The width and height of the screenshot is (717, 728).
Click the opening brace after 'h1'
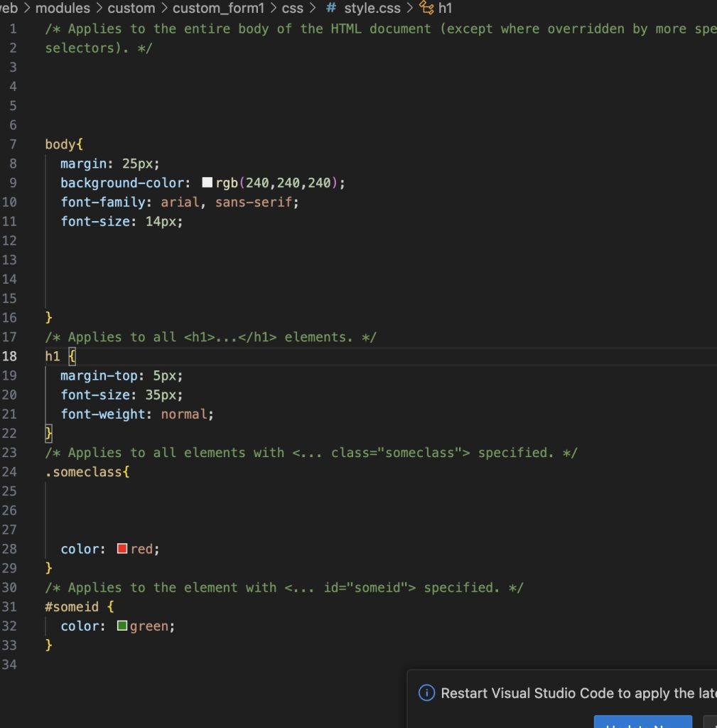click(72, 356)
